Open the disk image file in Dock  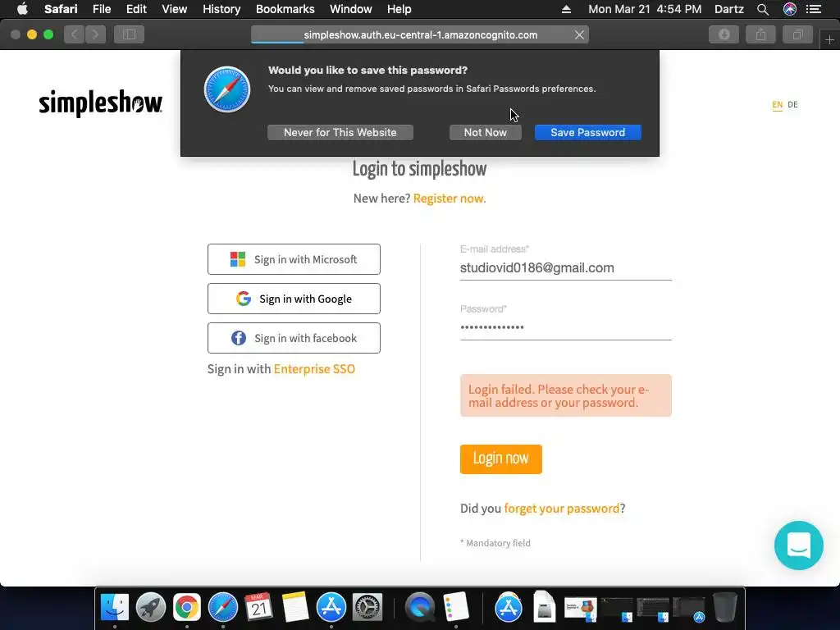pos(544,608)
